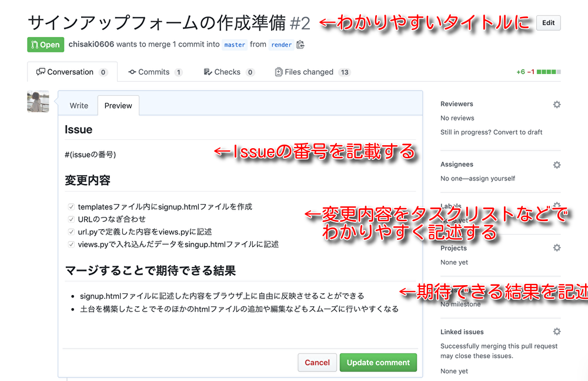The width and height of the screenshot is (588, 381).
Task: Click the Checks tab checklist icon
Action: pyautogui.click(x=208, y=72)
